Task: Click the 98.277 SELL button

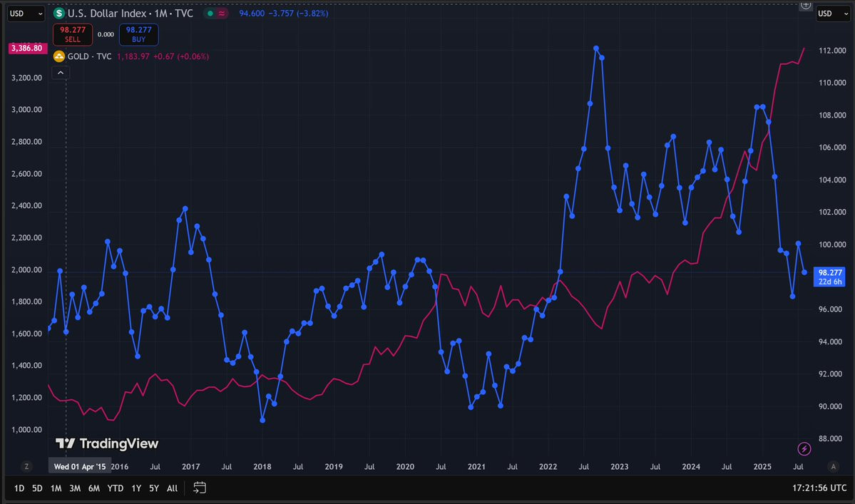Action: 73,34
